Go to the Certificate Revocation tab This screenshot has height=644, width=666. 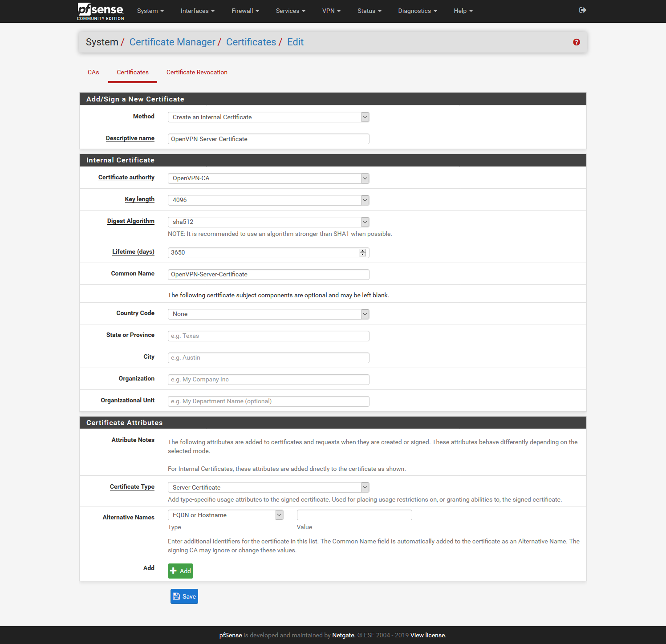pyautogui.click(x=197, y=72)
